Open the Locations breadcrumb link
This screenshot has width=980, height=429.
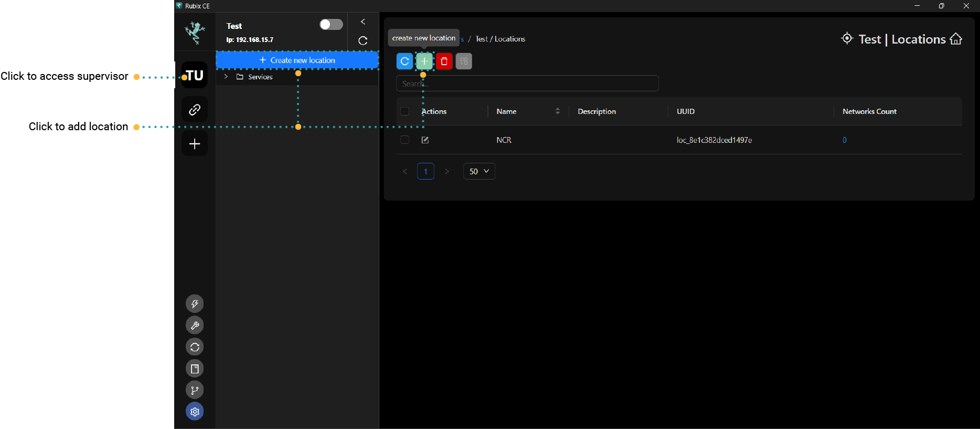pyautogui.click(x=510, y=39)
